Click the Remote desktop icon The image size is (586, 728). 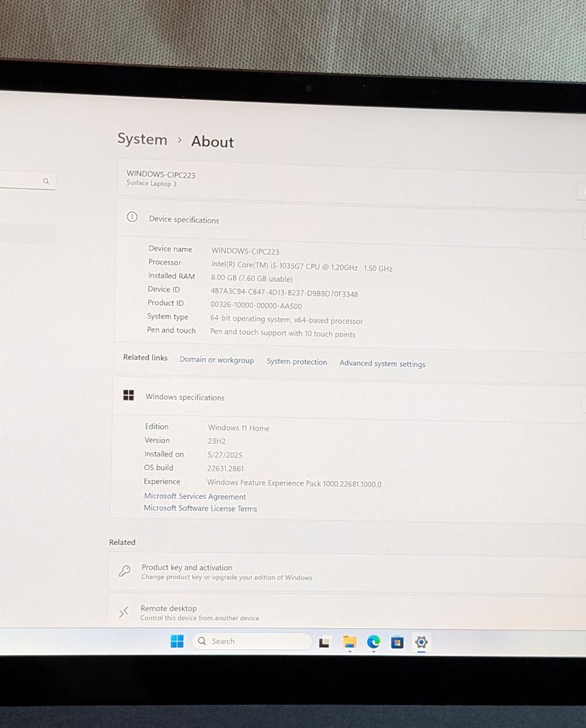click(x=123, y=612)
